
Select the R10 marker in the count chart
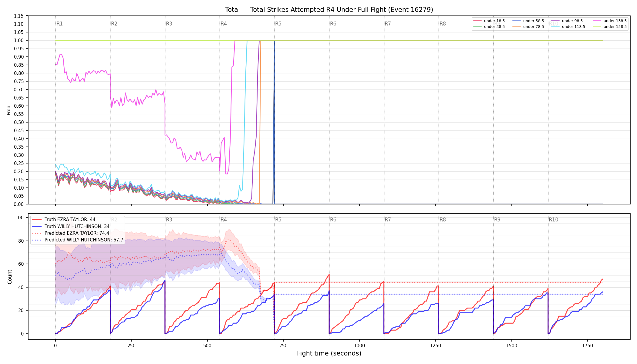553,220
